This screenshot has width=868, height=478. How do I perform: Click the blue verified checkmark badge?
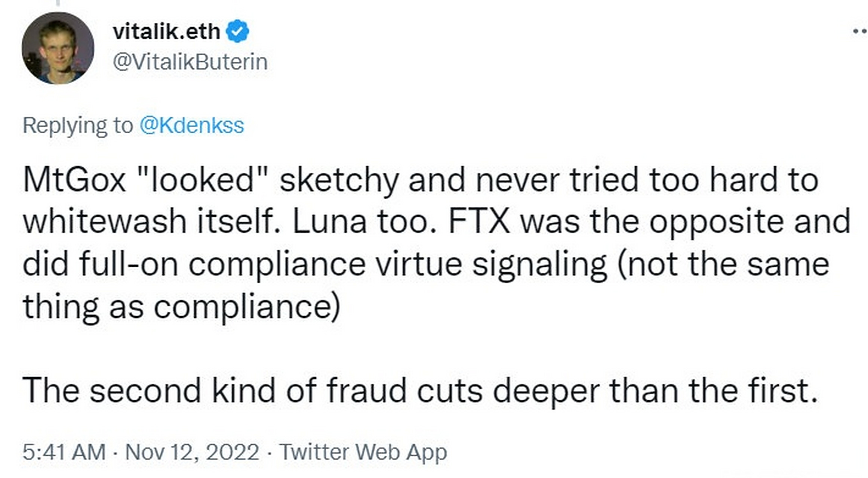click(x=237, y=31)
